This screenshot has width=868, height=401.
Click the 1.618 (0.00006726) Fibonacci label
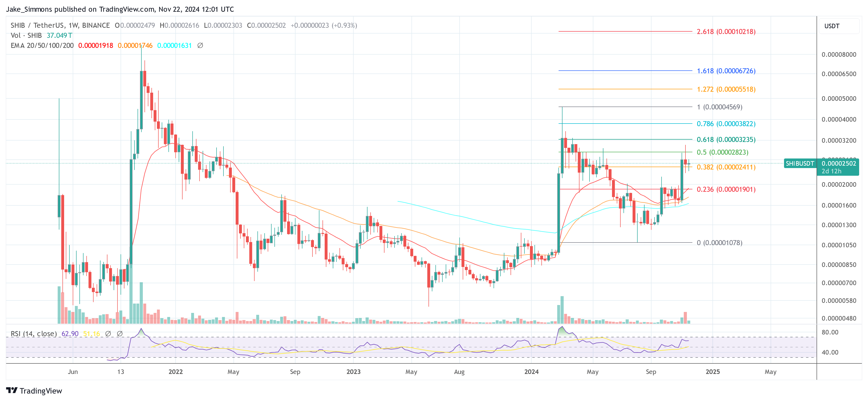pos(726,71)
